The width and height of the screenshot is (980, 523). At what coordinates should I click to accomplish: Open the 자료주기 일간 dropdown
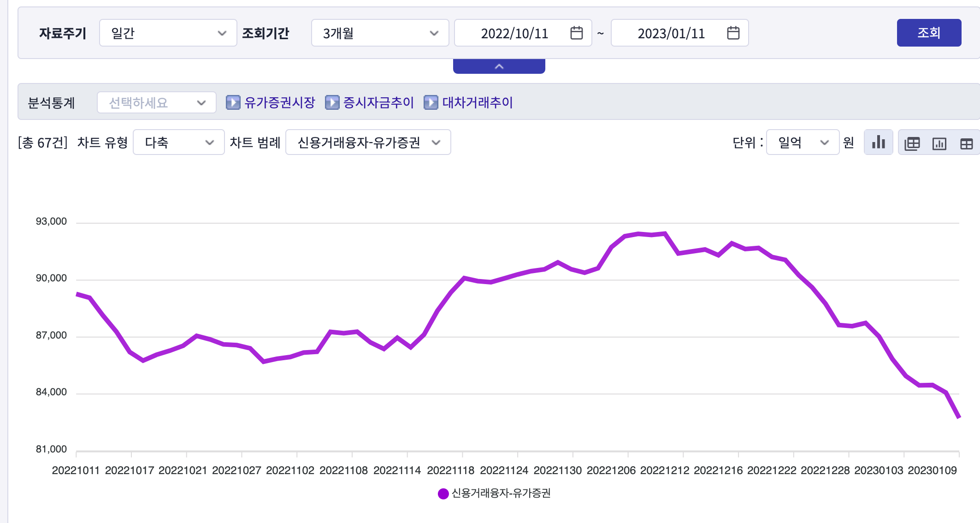pos(168,33)
